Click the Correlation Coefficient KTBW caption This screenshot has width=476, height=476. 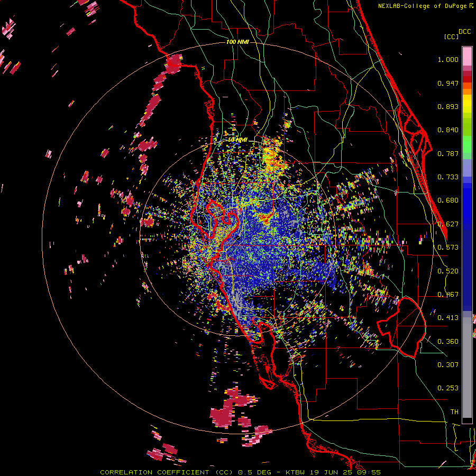(240, 472)
